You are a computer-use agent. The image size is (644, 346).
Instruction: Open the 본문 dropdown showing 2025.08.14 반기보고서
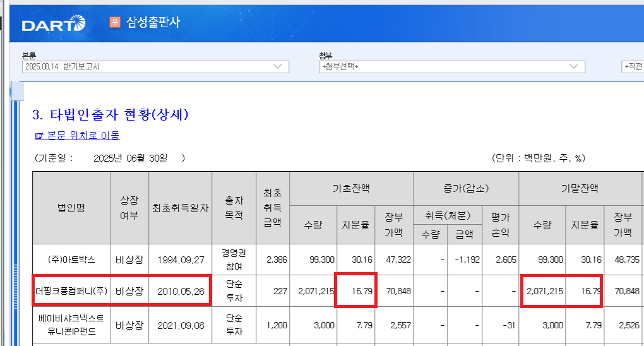click(155, 66)
